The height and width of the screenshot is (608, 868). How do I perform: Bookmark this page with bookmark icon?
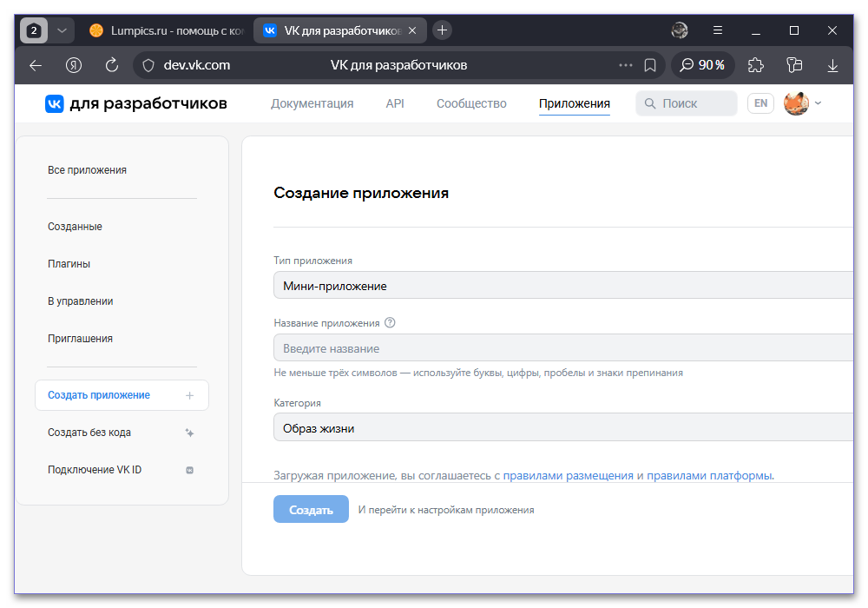coord(650,65)
